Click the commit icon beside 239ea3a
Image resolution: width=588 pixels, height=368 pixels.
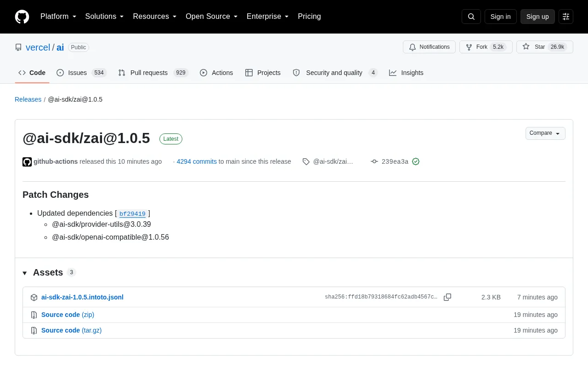tap(374, 161)
